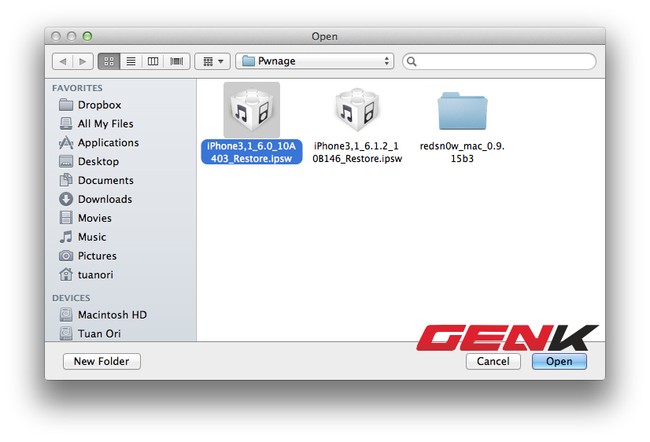Viewport: 650px width, 442px height.
Task: Click the Cancel button
Action: pos(493,361)
